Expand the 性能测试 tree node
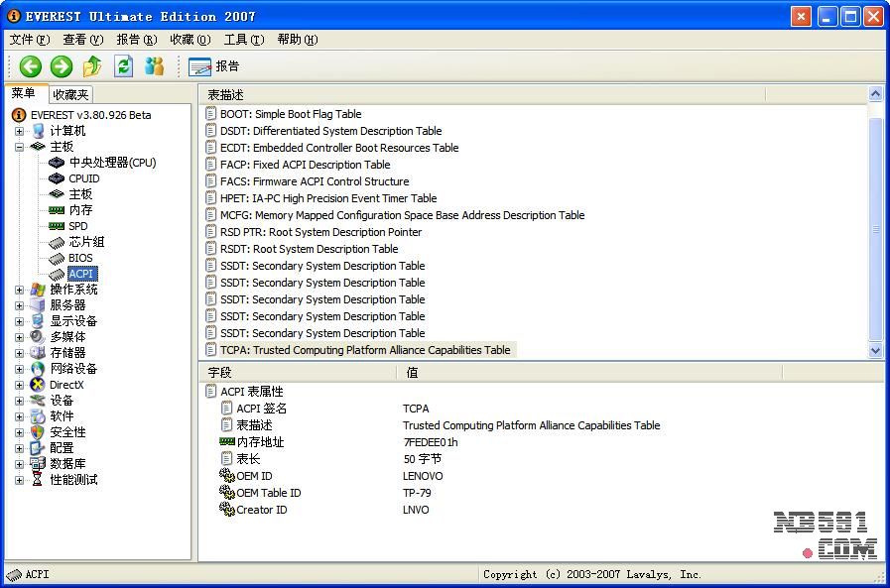 [19, 480]
